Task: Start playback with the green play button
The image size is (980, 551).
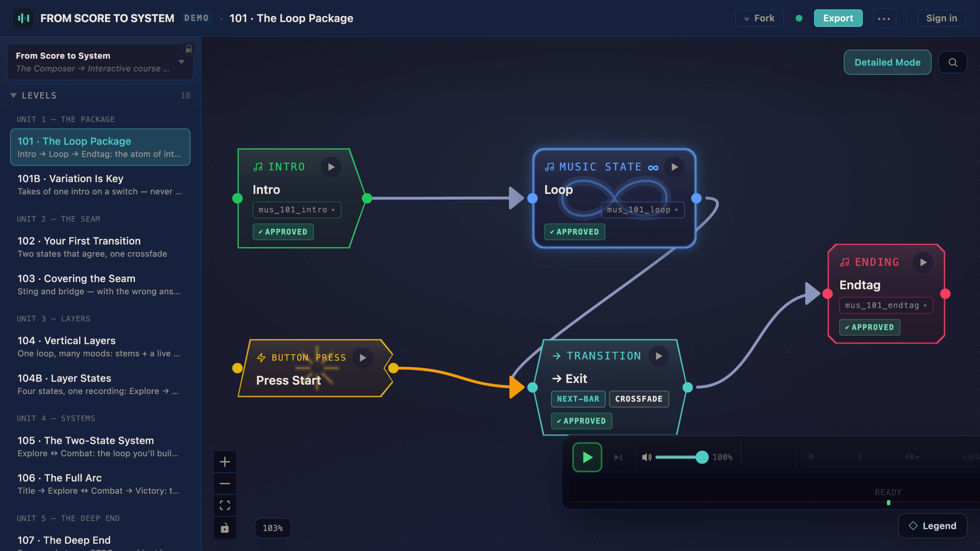Action: 587,457
